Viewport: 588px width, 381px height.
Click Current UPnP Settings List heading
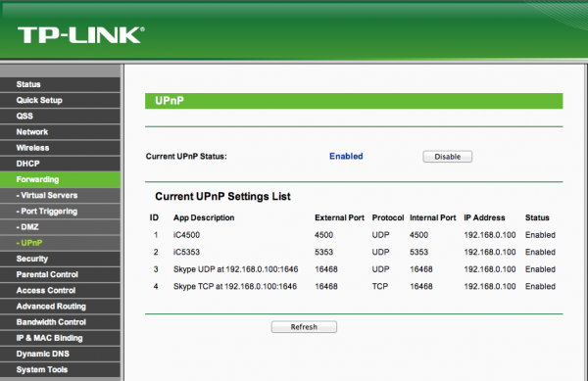point(222,196)
